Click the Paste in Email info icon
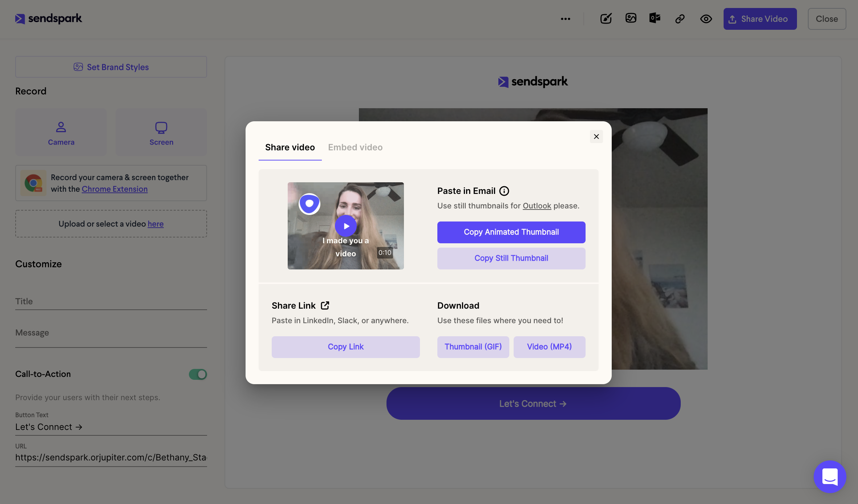The image size is (858, 504). click(x=504, y=191)
